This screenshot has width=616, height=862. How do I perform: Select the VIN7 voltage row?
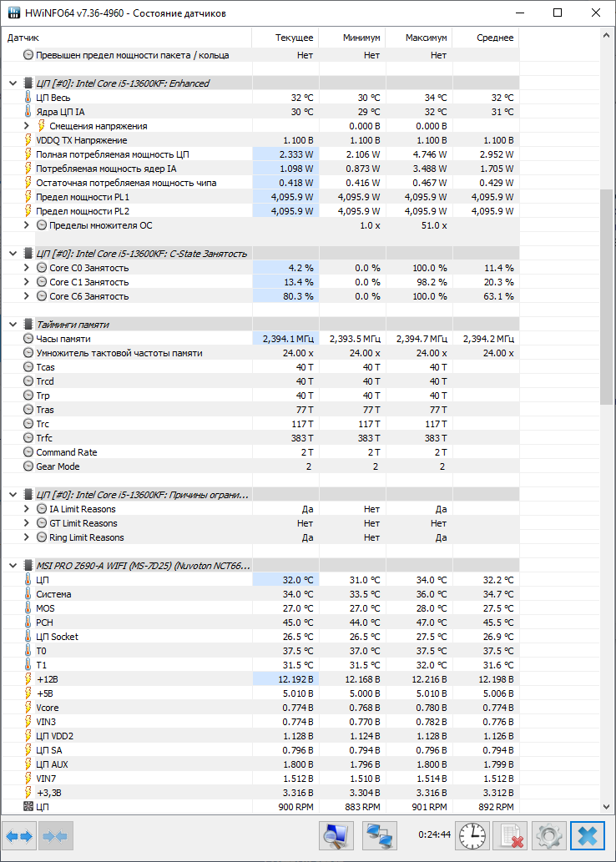[260, 779]
